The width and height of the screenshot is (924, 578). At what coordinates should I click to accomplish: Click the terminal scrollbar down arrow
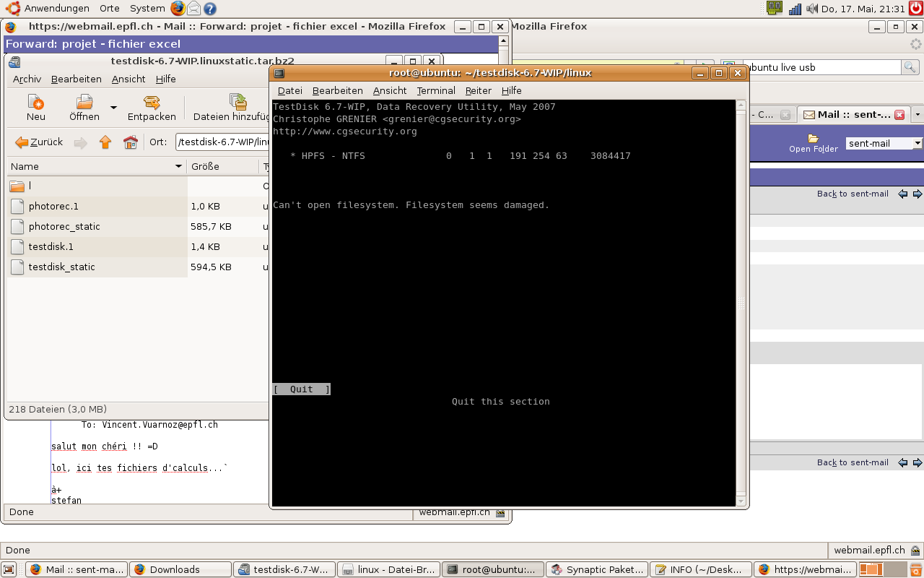coord(741,500)
